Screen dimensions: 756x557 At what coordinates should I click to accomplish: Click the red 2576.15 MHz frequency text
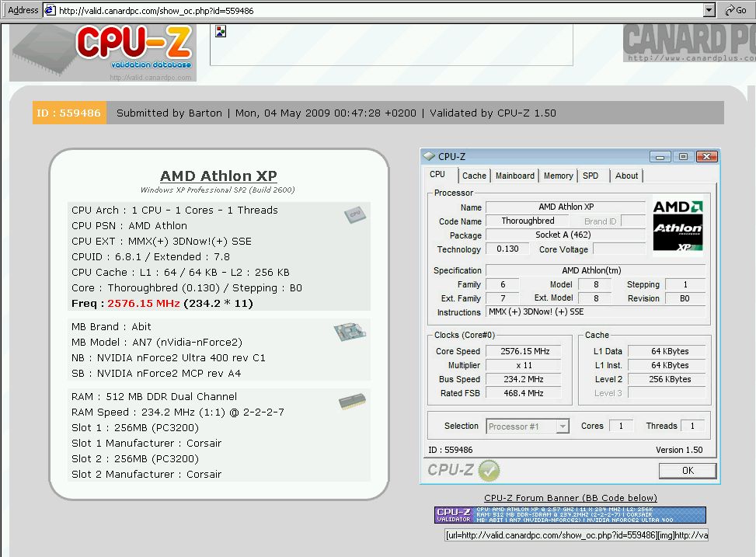click(x=144, y=303)
